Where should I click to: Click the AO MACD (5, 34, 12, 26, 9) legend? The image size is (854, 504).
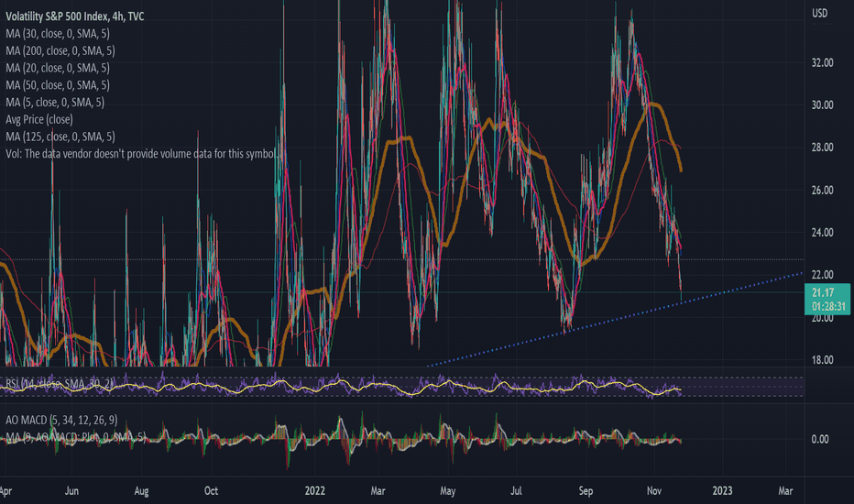61,420
